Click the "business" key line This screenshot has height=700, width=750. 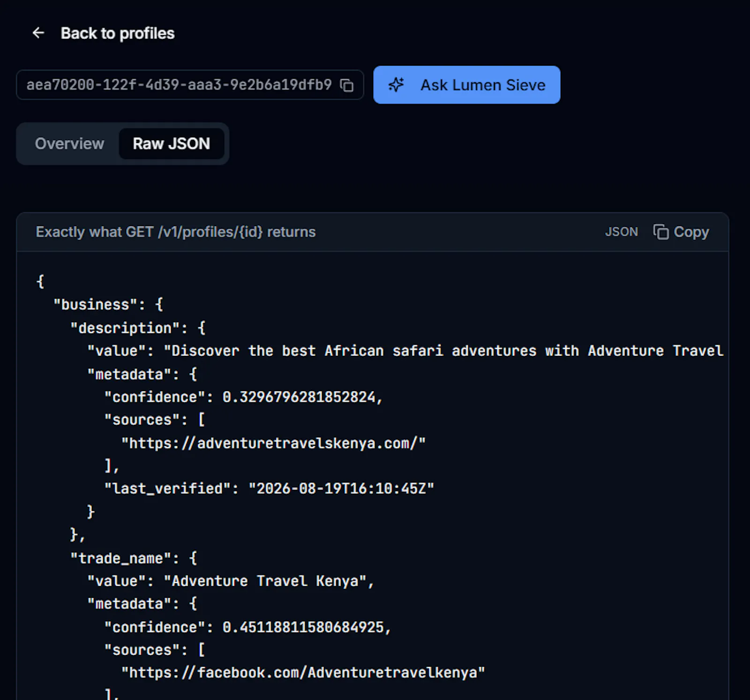point(108,304)
